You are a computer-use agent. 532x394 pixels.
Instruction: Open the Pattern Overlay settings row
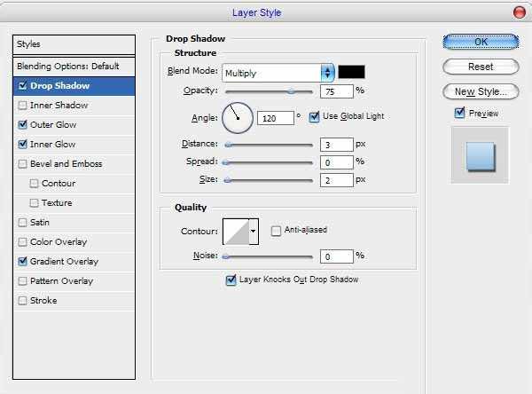[74, 281]
